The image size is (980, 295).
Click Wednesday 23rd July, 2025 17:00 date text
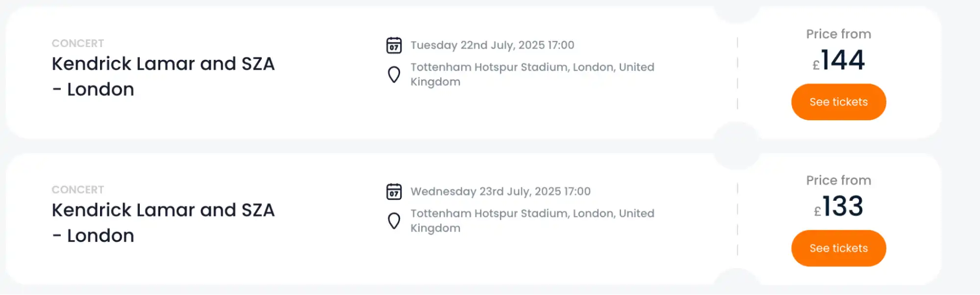(x=501, y=191)
